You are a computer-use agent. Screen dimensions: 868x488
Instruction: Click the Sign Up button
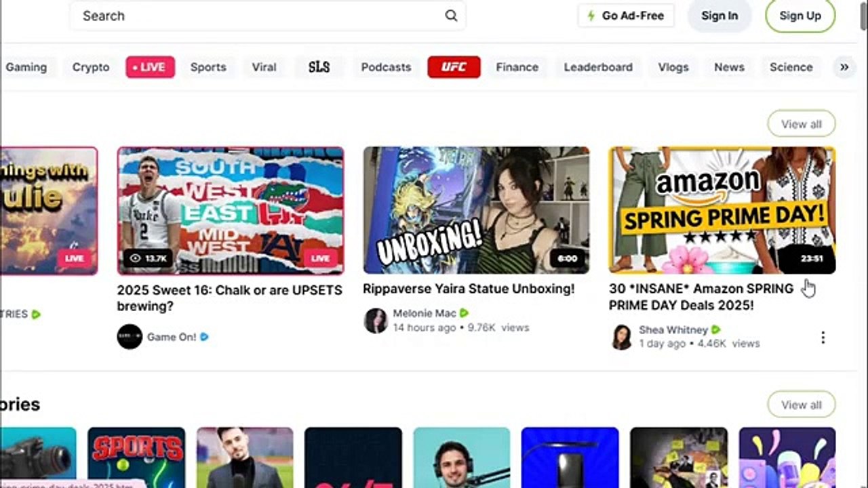[x=800, y=16]
